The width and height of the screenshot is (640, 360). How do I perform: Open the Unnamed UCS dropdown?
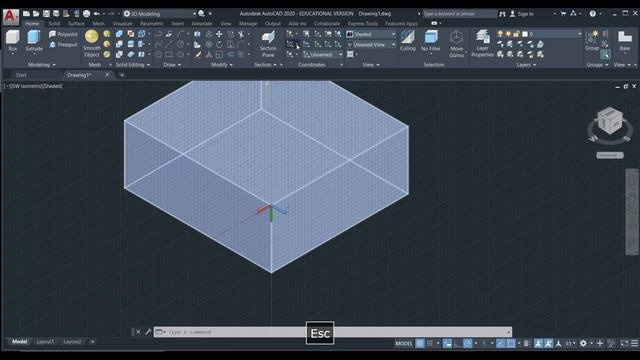click(323, 54)
